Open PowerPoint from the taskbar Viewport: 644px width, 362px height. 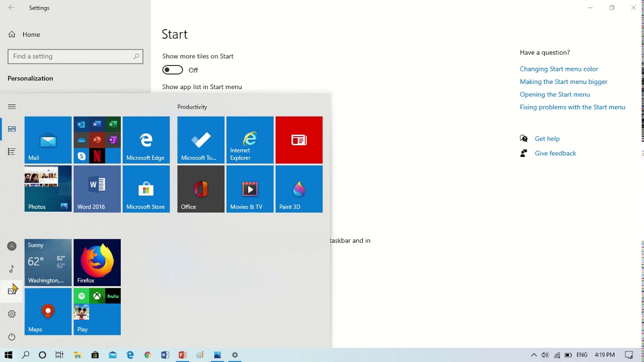[183, 355]
